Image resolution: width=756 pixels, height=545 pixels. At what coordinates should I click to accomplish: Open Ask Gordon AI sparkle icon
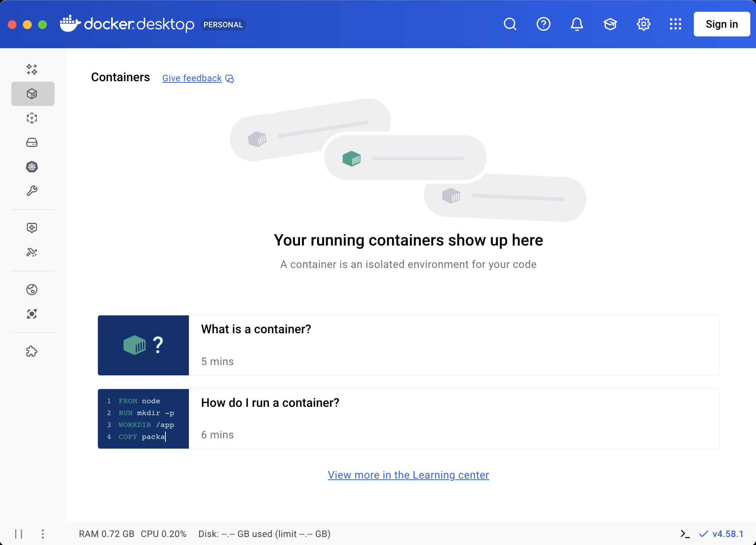pos(32,69)
